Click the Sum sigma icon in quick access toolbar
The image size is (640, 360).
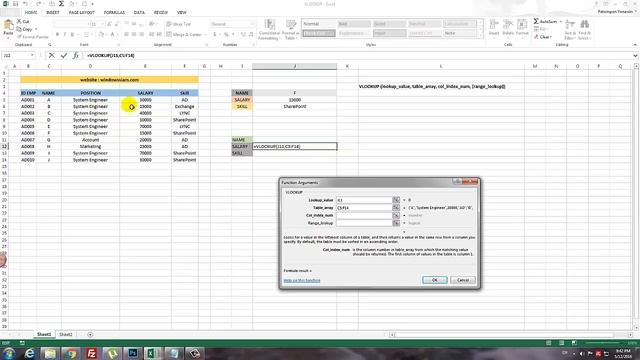(61, 4)
